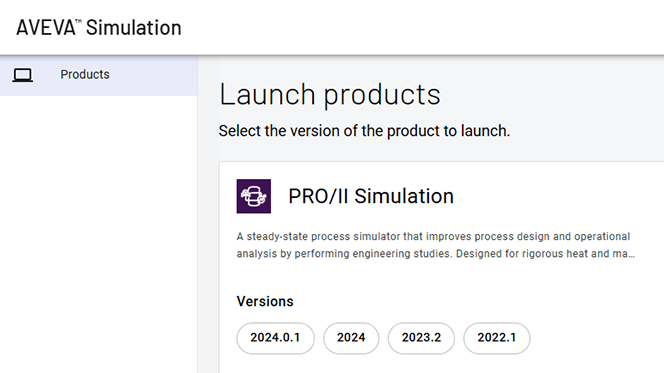Click the word Simulation in the header
The width and height of the screenshot is (664, 373).
134,28
